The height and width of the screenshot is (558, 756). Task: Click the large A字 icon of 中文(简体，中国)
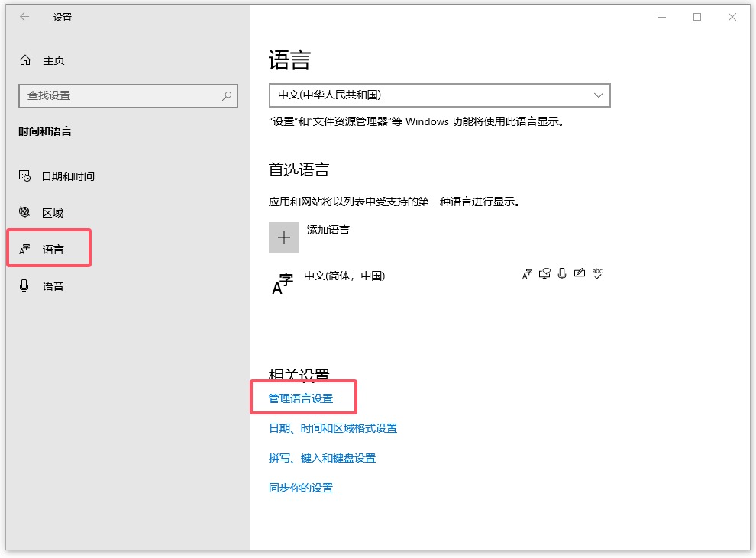[283, 283]
